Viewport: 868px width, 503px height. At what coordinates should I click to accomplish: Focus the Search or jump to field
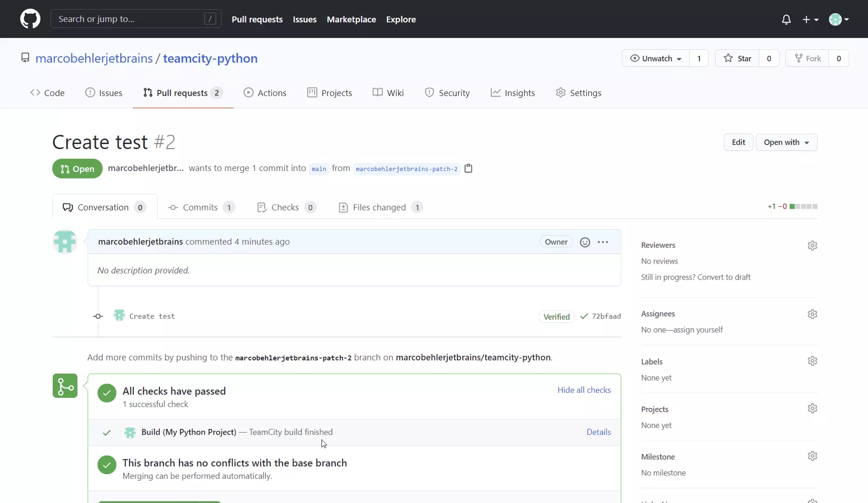pyautogui.click(x=131, y=19)
